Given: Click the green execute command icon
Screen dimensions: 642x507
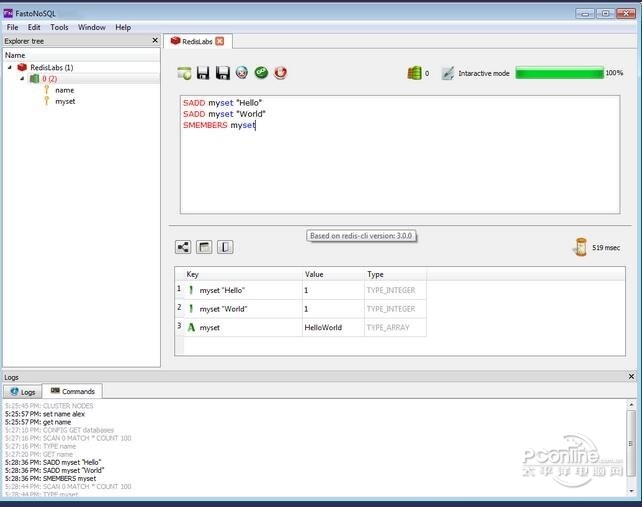Looking at the screenshot, I should click(261, 72).
